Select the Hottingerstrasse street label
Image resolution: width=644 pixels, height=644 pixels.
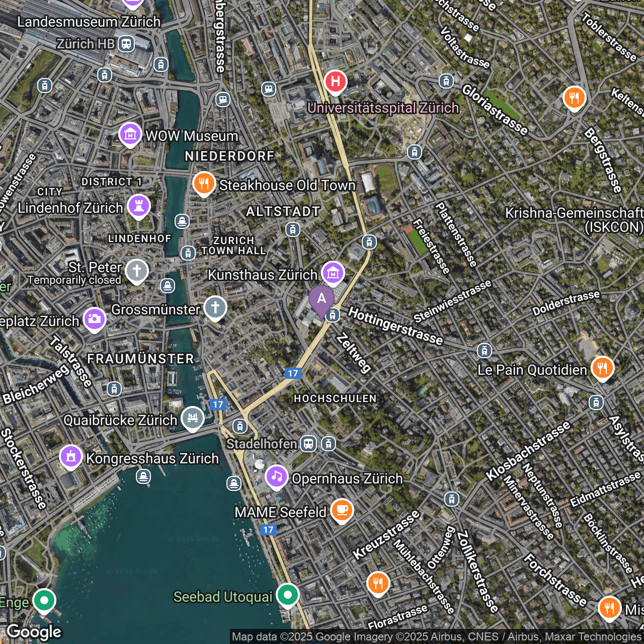pyautogui.click(x=395, y=327)
